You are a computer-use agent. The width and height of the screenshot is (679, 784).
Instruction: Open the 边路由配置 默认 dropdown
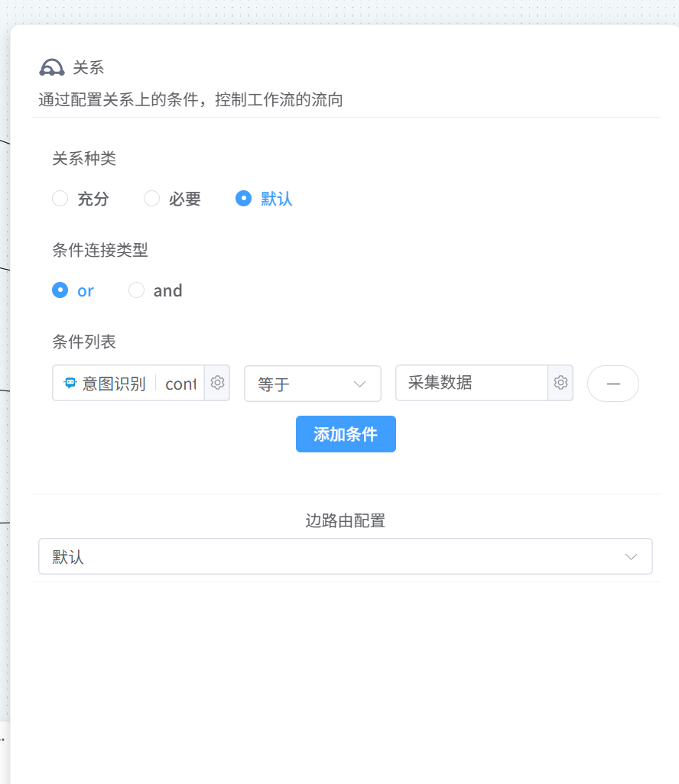[345, 556]
